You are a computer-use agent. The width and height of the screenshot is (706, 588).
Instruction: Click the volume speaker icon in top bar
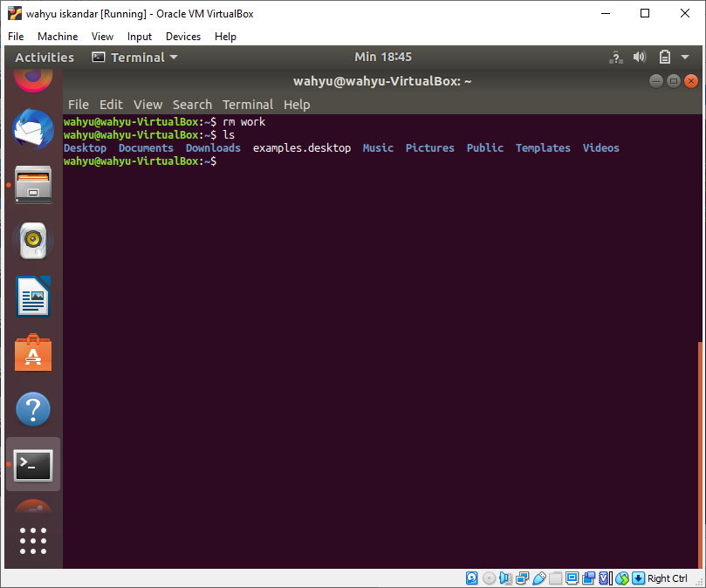(640, 58)
